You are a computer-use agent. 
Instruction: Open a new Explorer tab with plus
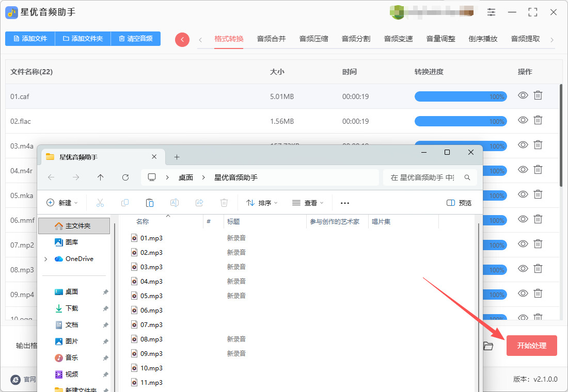(177, 157)
